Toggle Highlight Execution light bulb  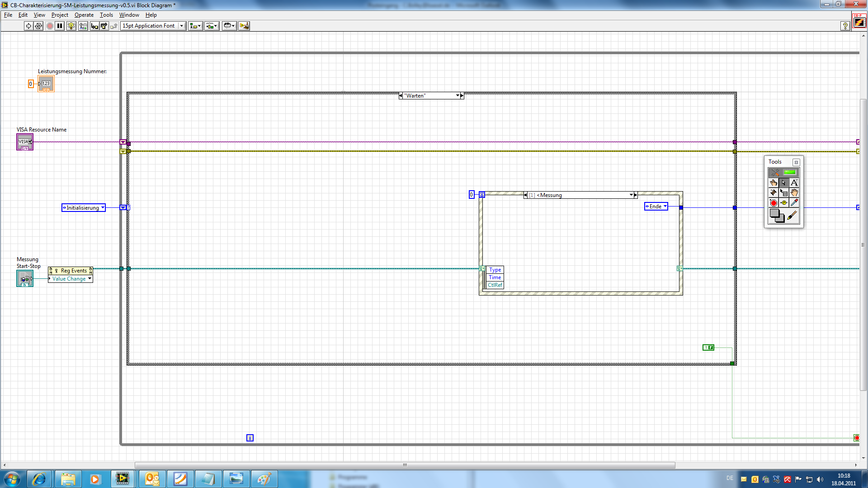(x=71, y=26)
